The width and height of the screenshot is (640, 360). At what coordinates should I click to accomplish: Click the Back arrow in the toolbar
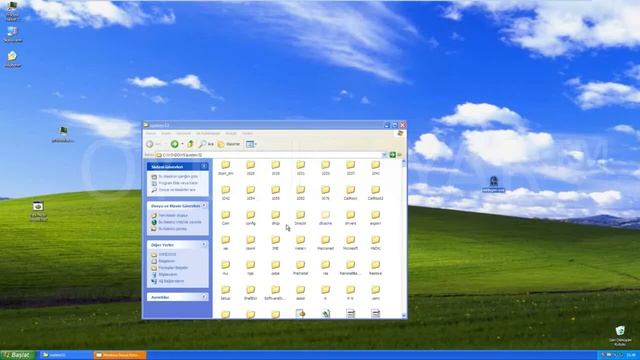[x=150, y=144]
